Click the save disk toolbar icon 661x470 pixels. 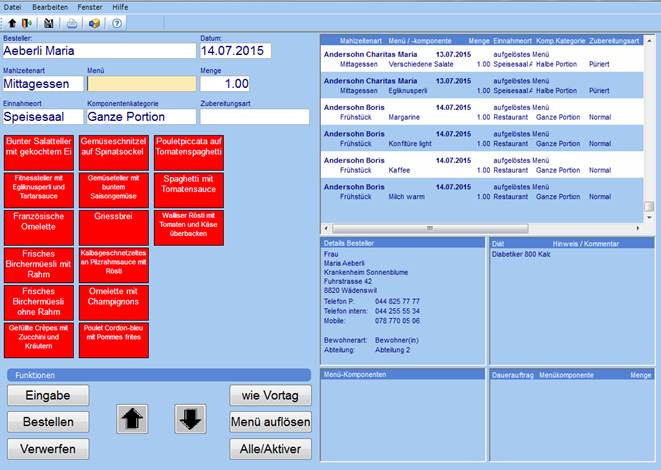point(50,22)
